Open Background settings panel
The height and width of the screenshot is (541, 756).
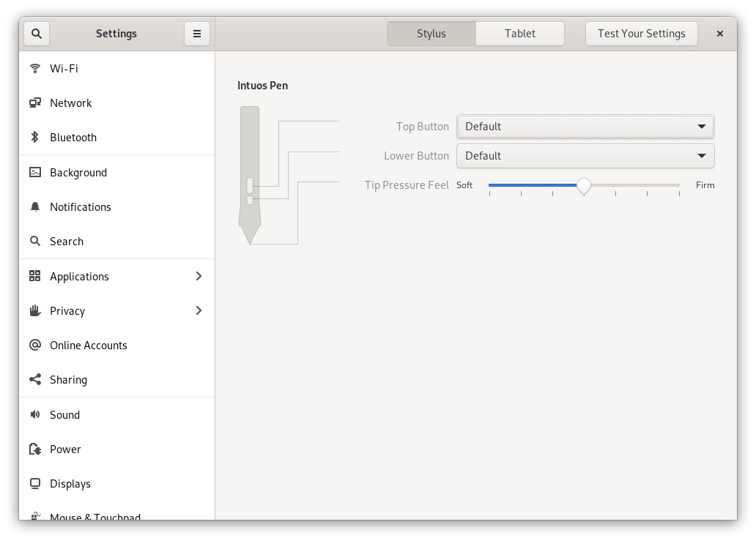click(116, 173)
